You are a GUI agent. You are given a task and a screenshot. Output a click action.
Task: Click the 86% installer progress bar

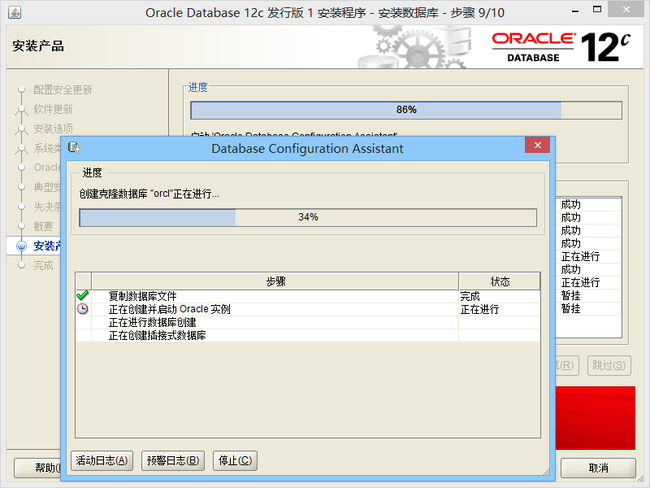406,110
